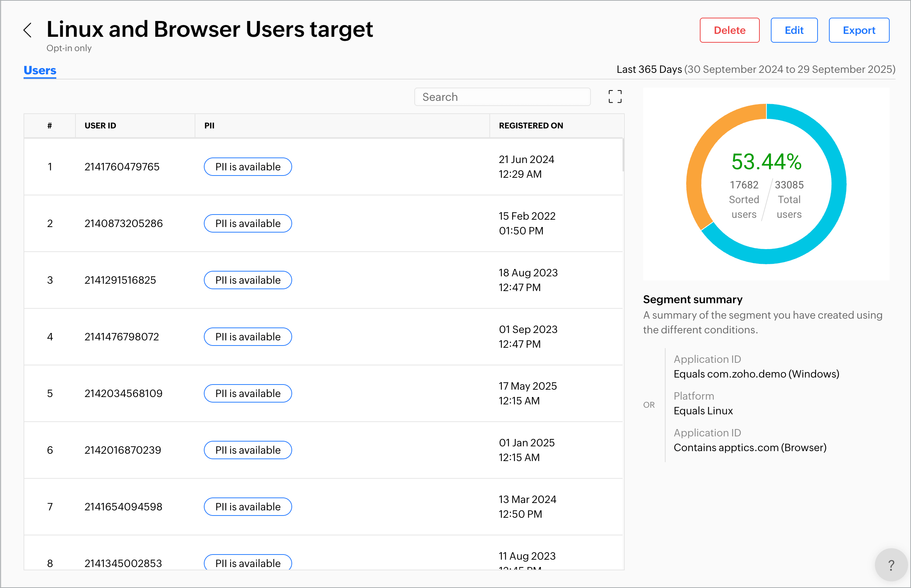Select user ID 2142034568109
This screenshot has width=911, height=588.
pos(123,393)
